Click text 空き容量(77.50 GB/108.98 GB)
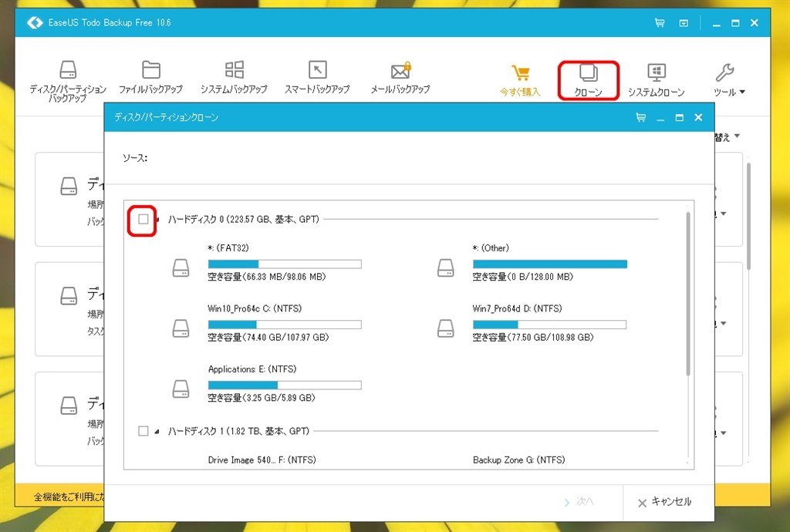Screen dimensions: 790x532 [533, 337]
